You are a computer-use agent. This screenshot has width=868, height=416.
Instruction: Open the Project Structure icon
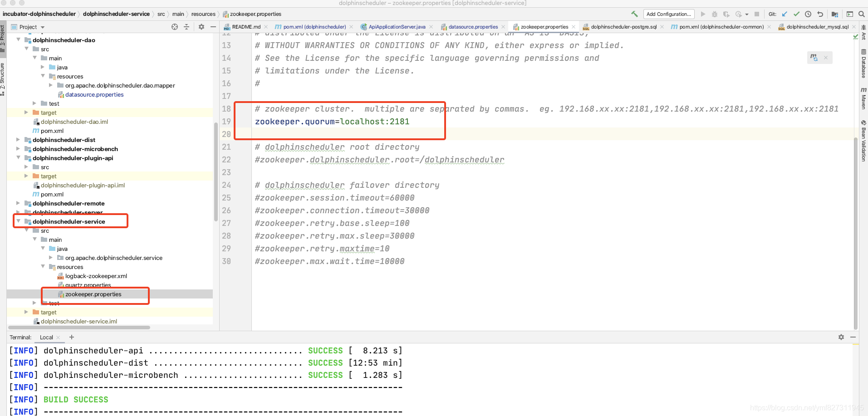point(834,14)
